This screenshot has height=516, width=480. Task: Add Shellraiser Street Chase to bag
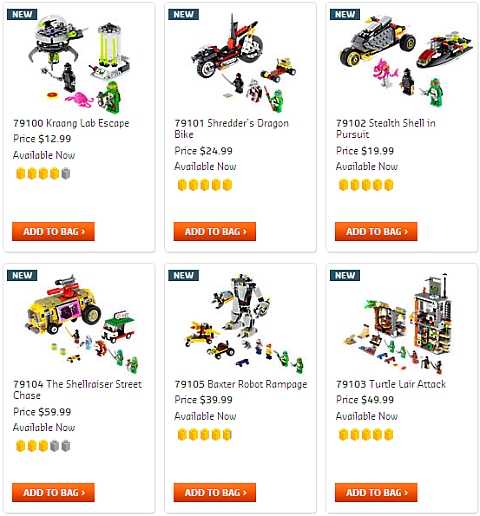click(x=53, y=492)
